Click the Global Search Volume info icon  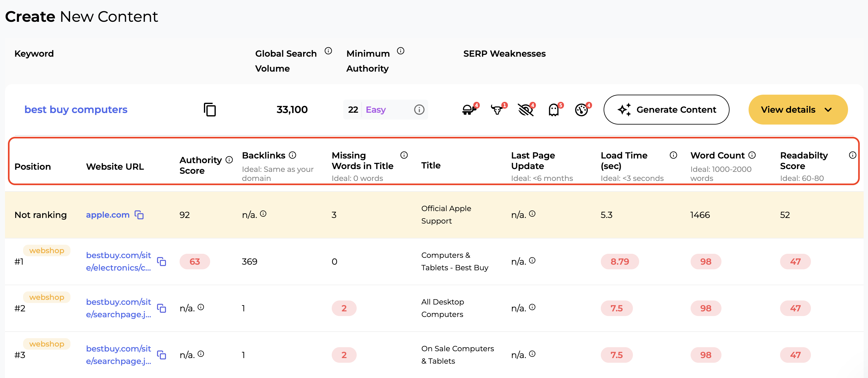(x=328, y=51)
